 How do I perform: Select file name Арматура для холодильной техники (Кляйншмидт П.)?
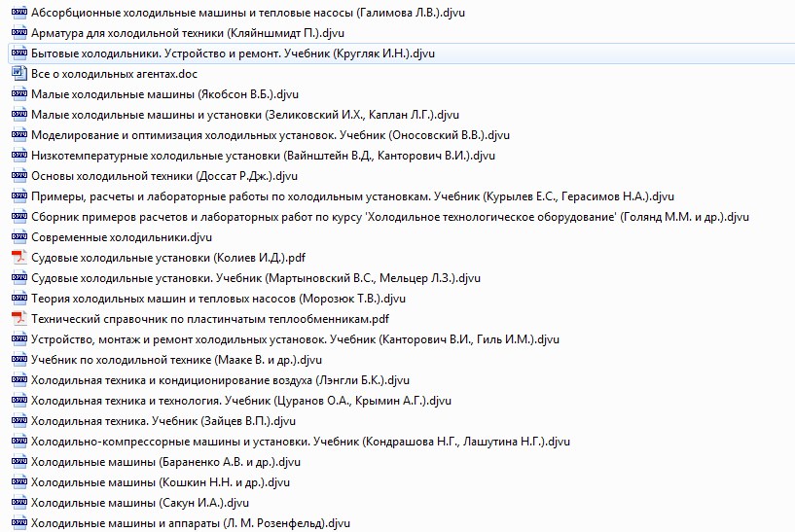tap(188, 33)
